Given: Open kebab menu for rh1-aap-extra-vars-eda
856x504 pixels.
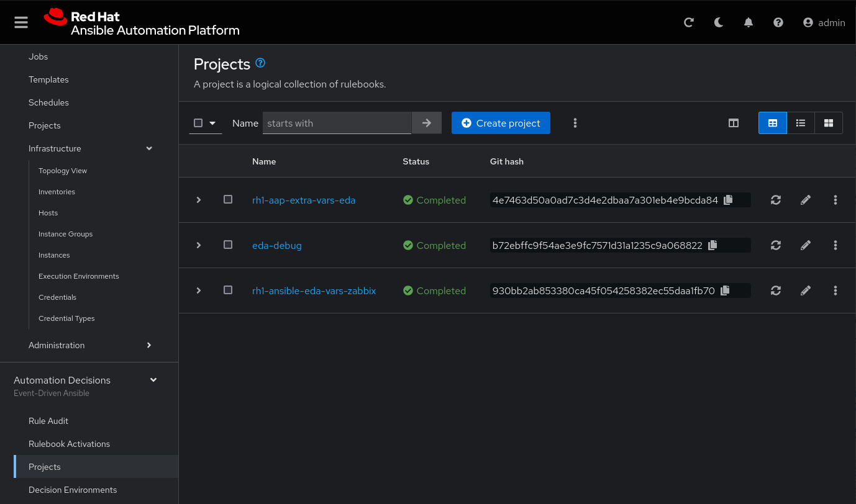Looking at the screenshot, I should tap(836, 200).
